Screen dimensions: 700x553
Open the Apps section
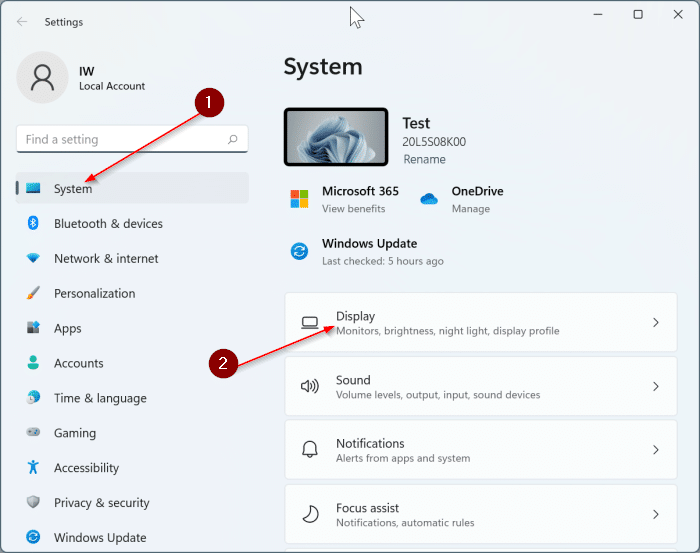132,328
